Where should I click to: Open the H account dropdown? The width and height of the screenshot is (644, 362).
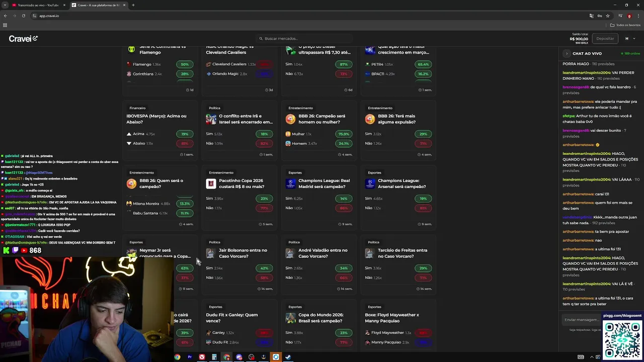[x=629, y=39]
